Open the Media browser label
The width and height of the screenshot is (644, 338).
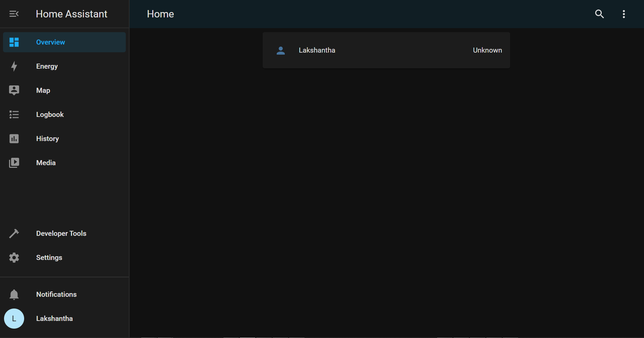(x=46, y=163)
